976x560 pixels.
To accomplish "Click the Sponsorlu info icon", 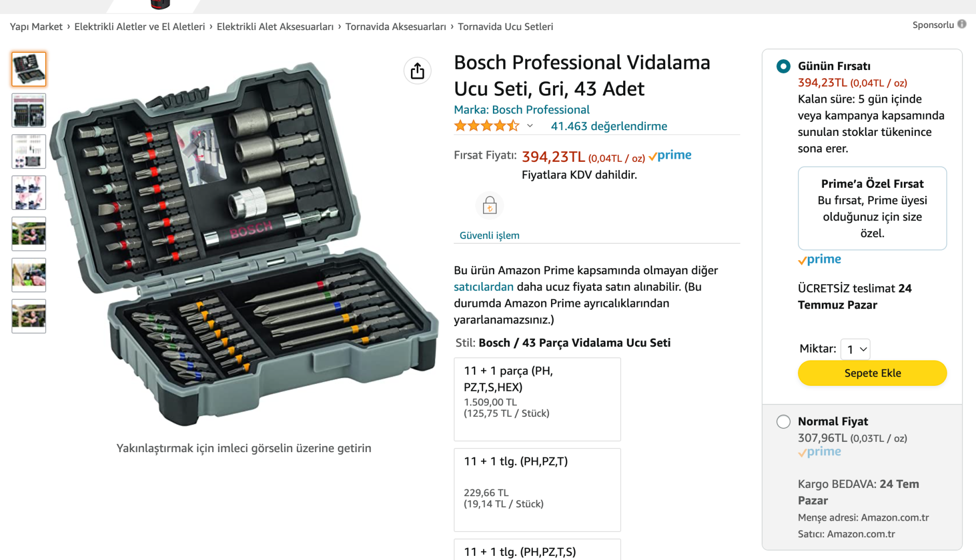I will (961, 24).
